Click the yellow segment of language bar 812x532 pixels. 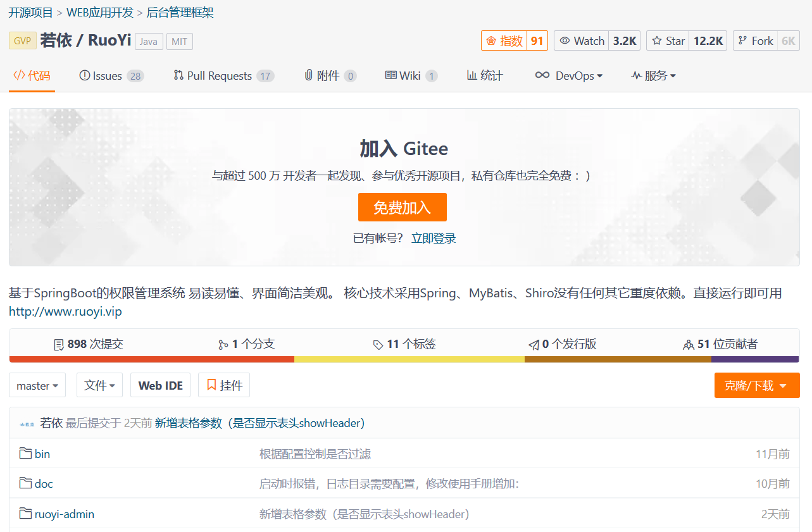point(409,359)
